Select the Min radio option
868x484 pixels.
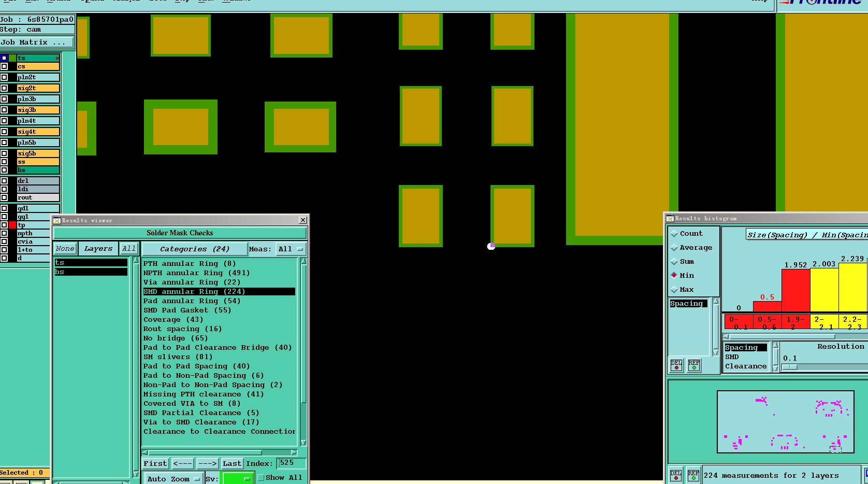tap(674, 275)
